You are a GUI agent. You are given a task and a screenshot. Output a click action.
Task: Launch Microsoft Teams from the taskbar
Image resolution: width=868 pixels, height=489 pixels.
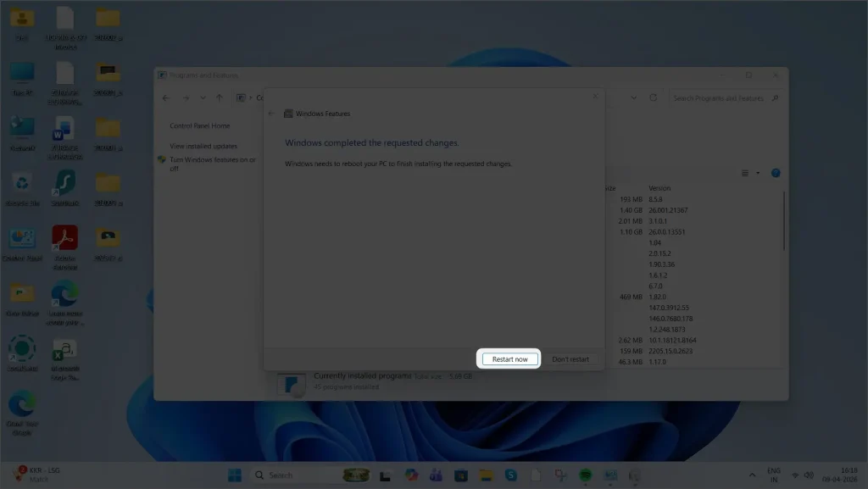(x=436, y=475)
